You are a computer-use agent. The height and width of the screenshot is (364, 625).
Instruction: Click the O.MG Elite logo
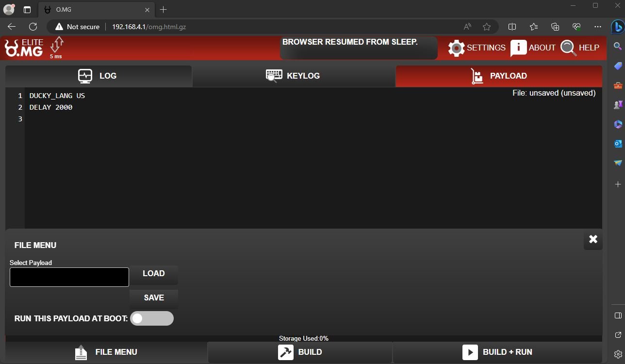click(24, 48)
